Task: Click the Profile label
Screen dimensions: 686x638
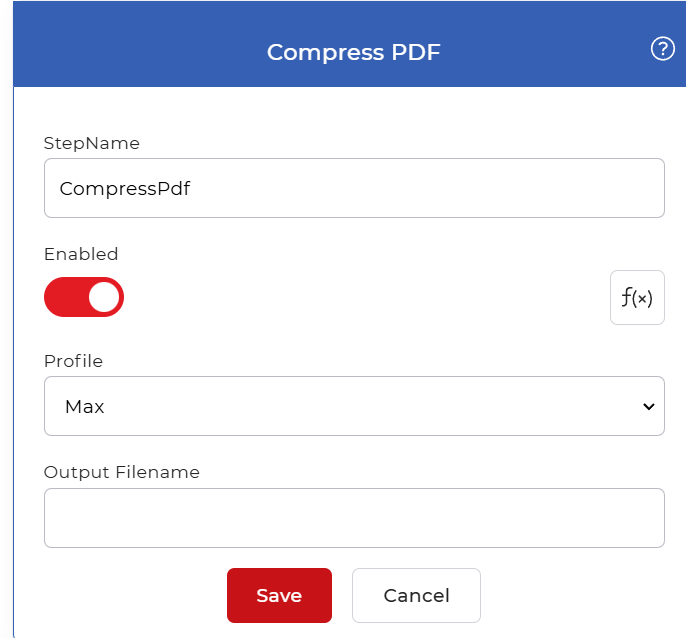Action: (74, 361)
